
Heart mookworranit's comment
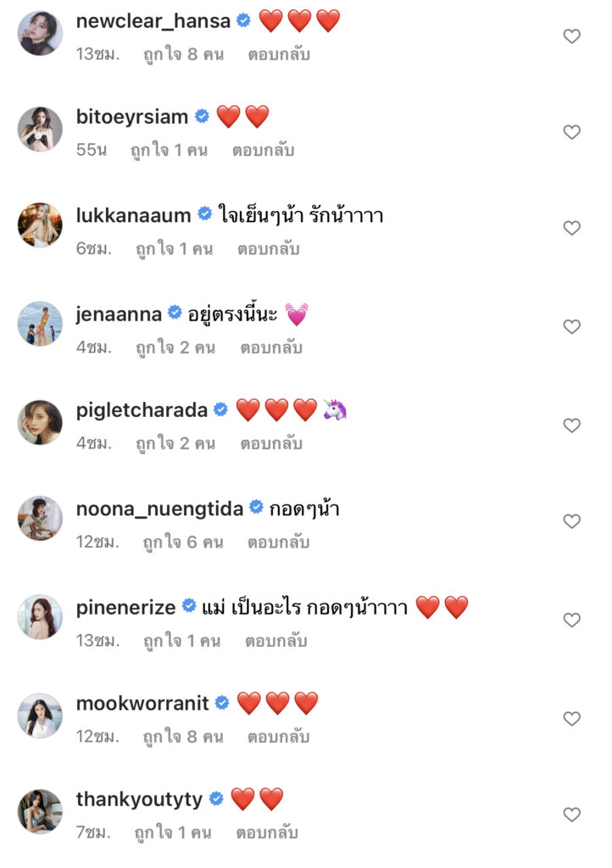point(572,719)
